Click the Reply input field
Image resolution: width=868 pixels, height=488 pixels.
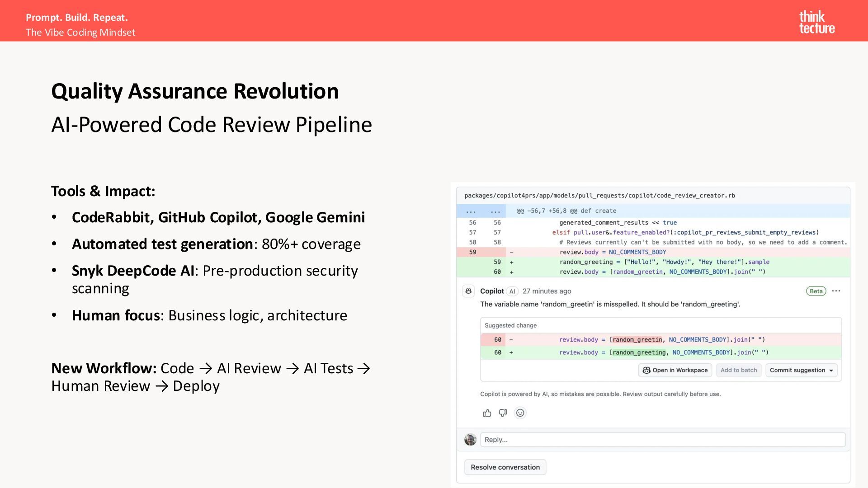tap(663, 440)
